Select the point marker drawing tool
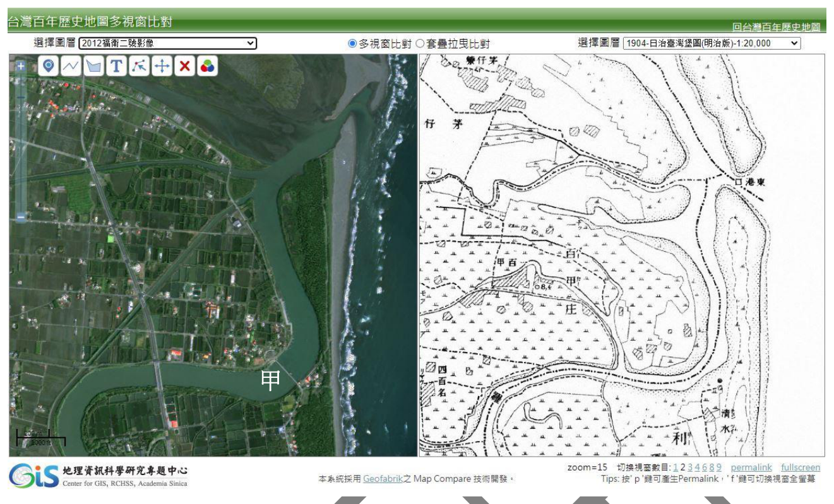Image resolution: width=834 pixels, height=504 pixels. (49, 66)
